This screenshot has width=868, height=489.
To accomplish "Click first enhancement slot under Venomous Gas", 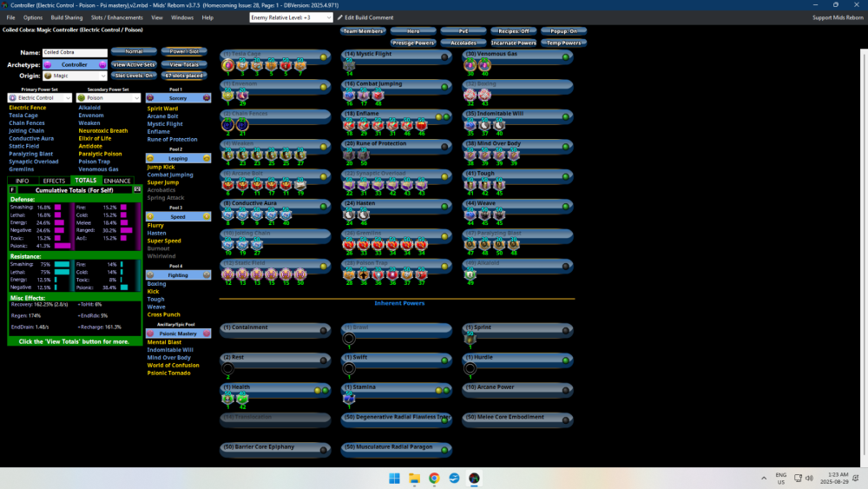I will (470, 66).
